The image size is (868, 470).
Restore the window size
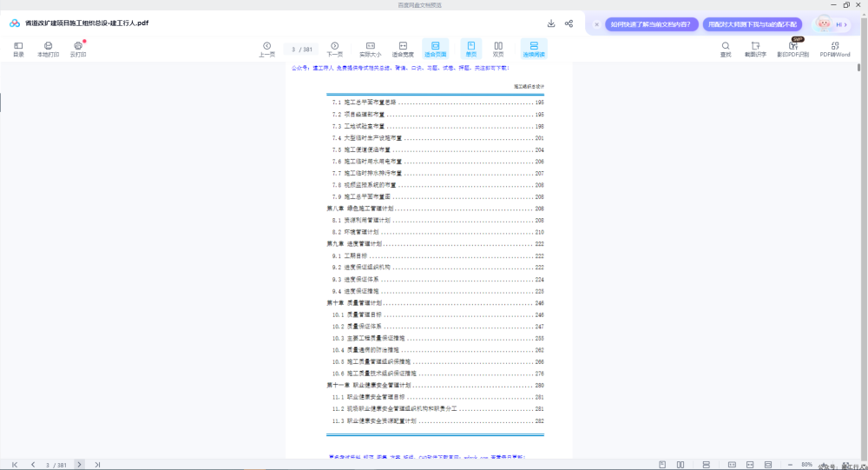click(845, 4)
